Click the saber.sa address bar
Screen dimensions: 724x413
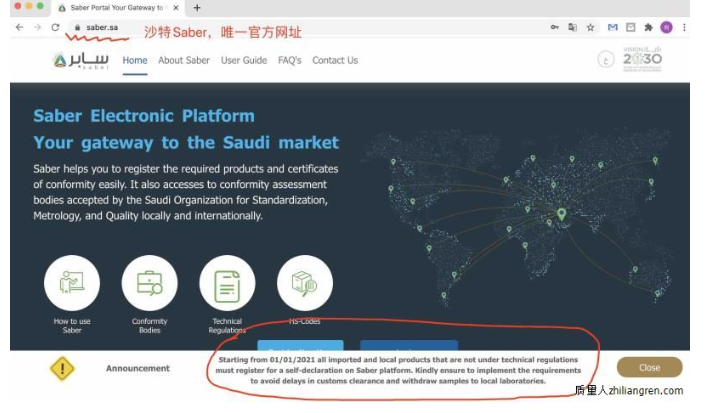pos(305,28)
